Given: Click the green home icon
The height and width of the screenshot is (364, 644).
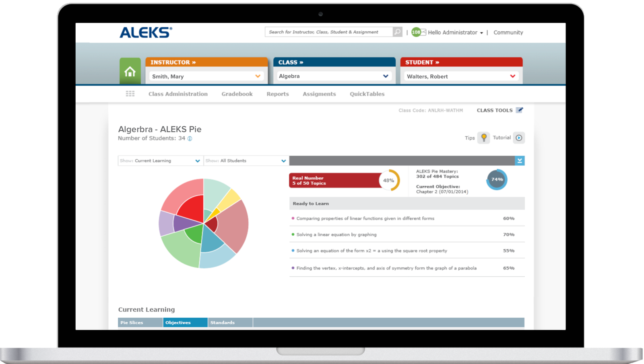Looking at the screenshot, I should pyautogui.click(x=130, y=71).
